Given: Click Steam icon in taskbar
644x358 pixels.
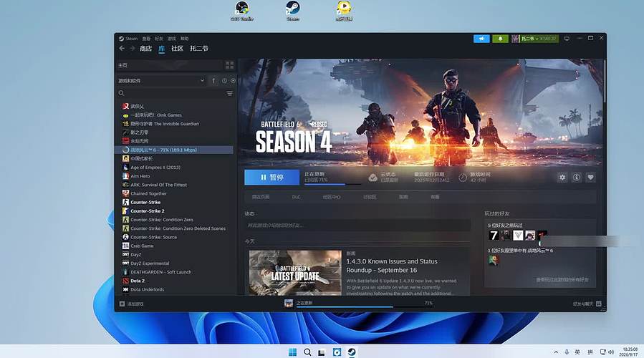Looking at the screenshot, I should coord(352,352).
